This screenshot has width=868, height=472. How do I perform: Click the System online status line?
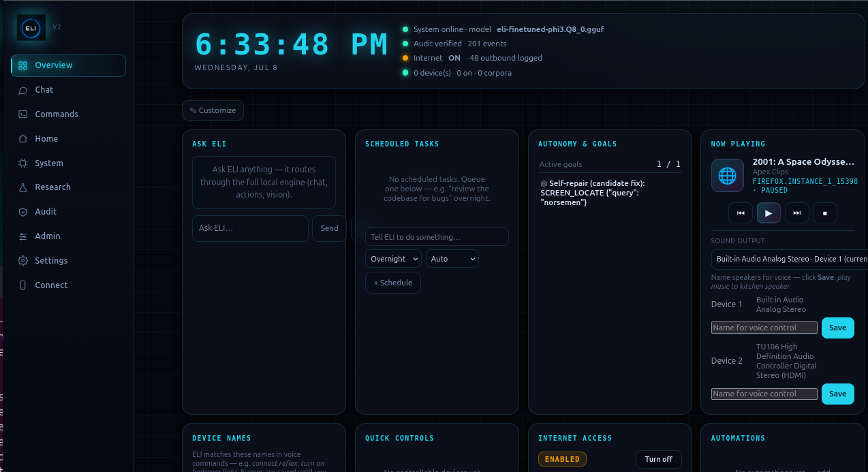click(508, 29)
